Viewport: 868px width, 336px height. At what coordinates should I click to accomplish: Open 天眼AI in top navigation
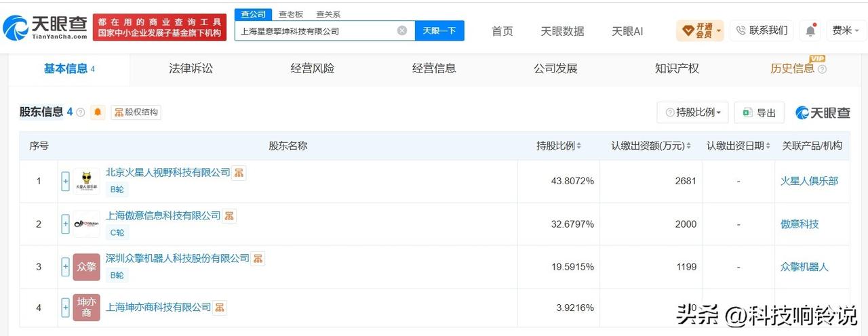click(627, 31)
